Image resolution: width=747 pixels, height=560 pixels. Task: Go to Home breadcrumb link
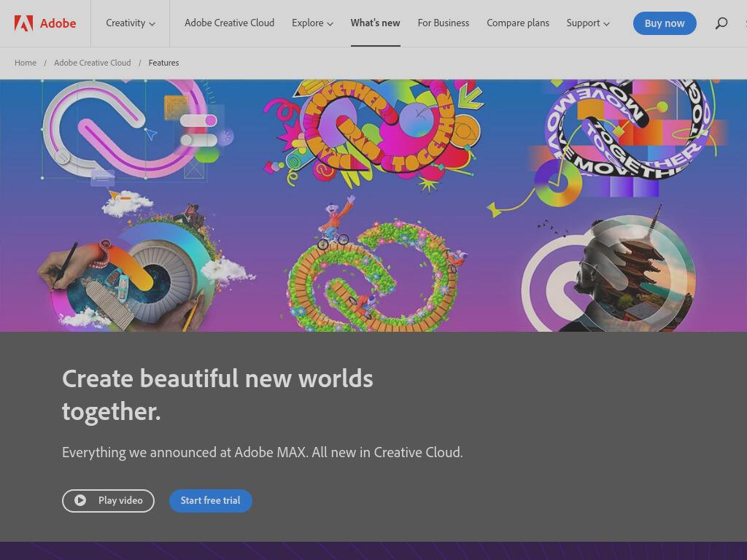tap(26, 63)
